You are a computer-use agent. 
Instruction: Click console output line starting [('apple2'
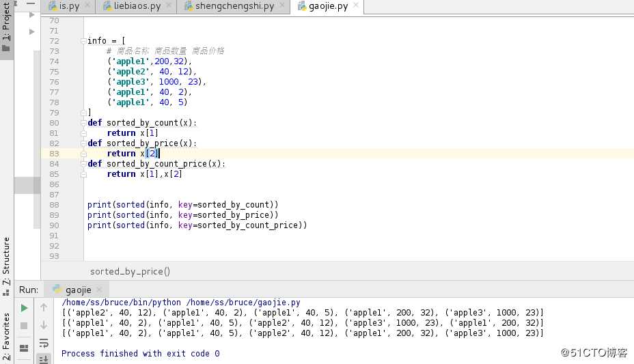[303, 313]
